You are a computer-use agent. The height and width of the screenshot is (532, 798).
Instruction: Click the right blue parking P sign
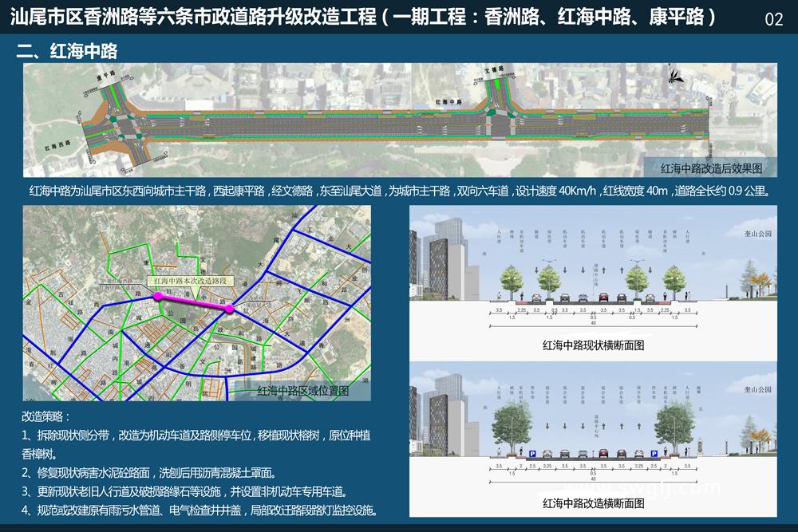coord(653,453)
